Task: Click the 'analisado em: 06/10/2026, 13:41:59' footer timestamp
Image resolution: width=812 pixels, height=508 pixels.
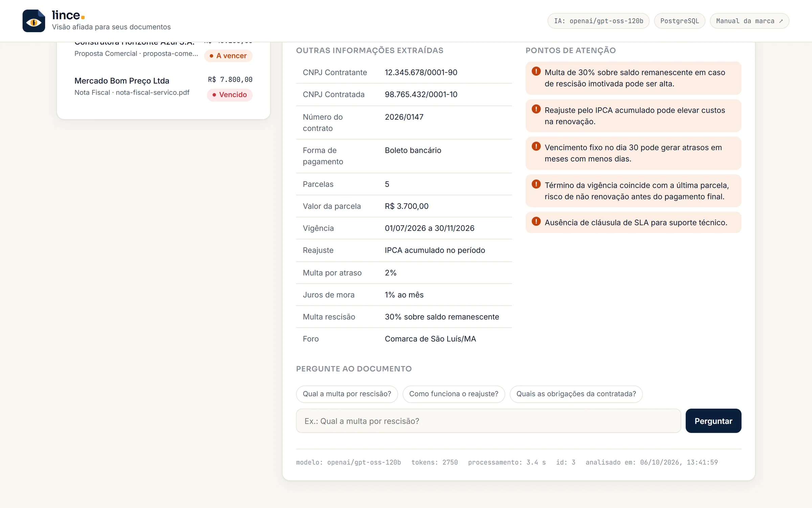Action: point(652,462)
